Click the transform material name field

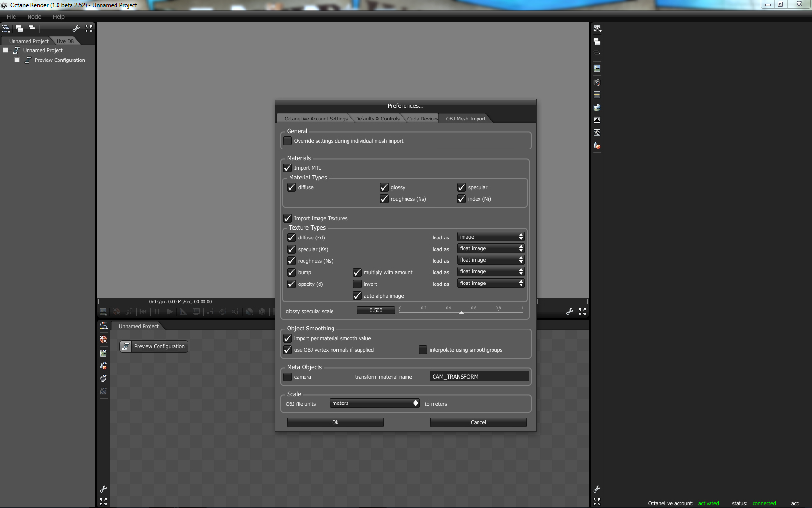(x=479, y=376)
